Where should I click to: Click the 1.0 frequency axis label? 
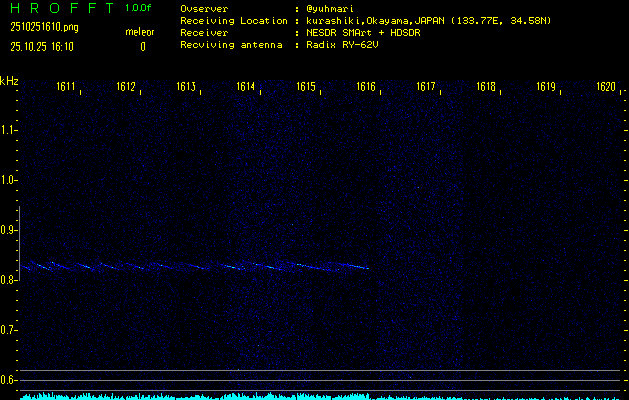point(9,180)
